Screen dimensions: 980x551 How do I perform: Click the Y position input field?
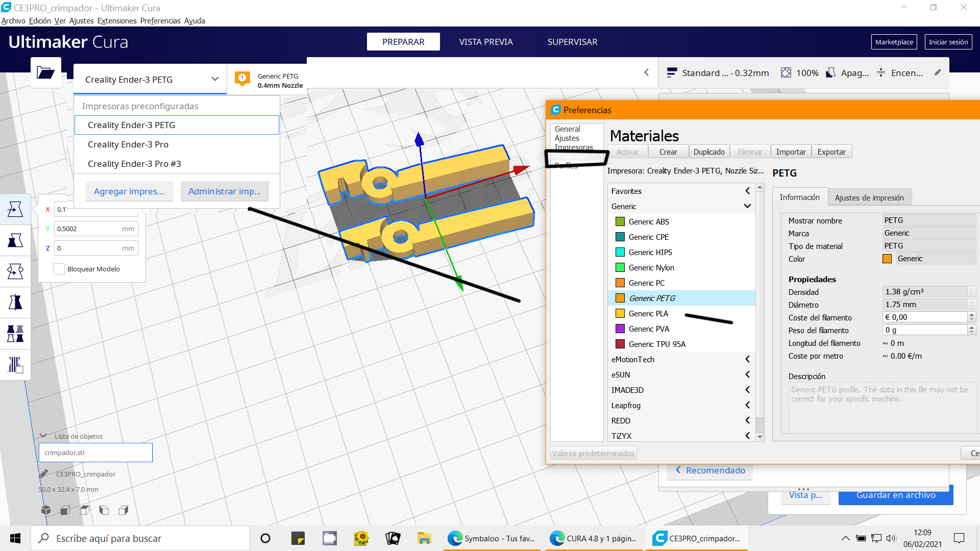(x=89, y=229)
